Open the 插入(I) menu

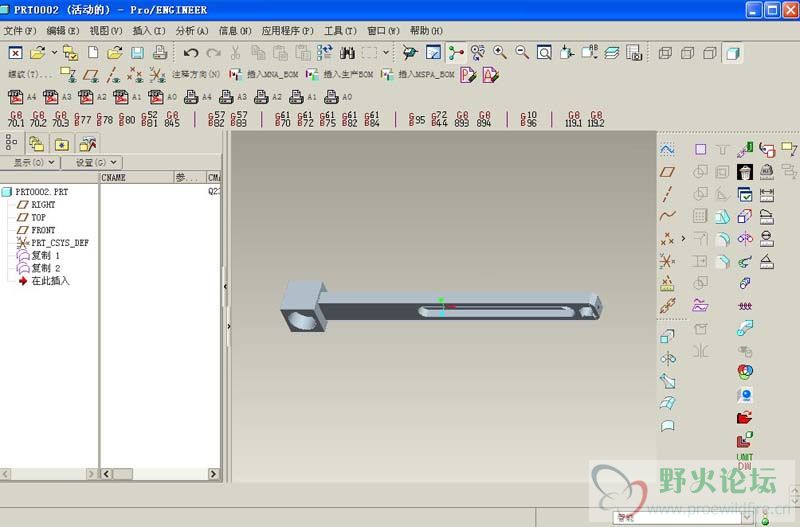(x=149, y=31)
